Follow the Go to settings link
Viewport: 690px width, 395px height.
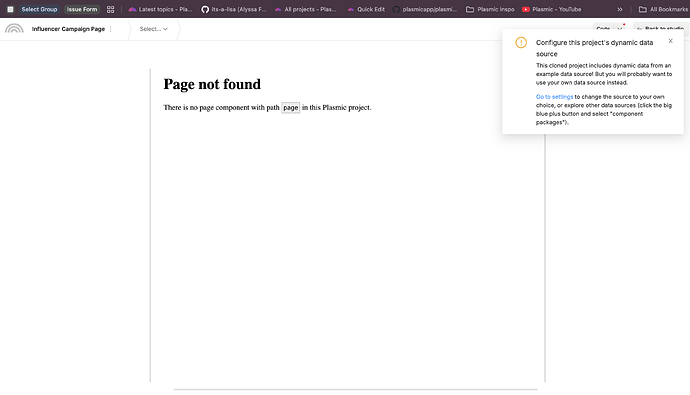point(554,97)
